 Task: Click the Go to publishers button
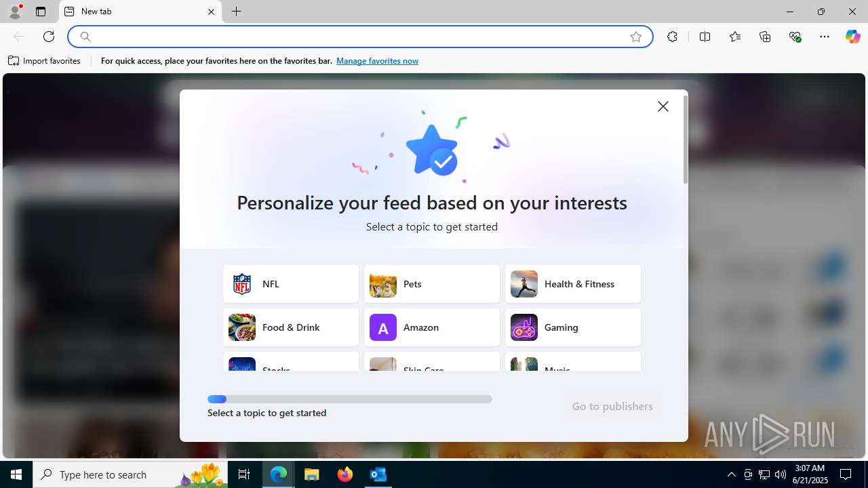click(x=612, y=407)
